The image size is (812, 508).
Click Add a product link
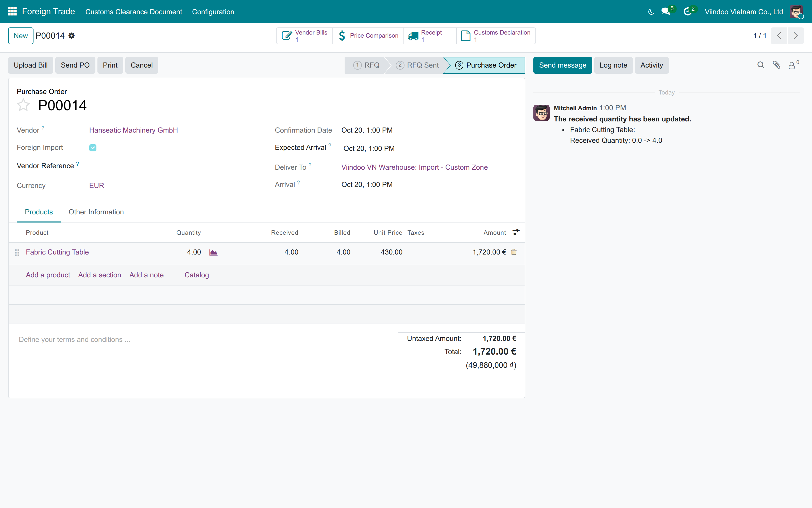click(x=48, y=275)
